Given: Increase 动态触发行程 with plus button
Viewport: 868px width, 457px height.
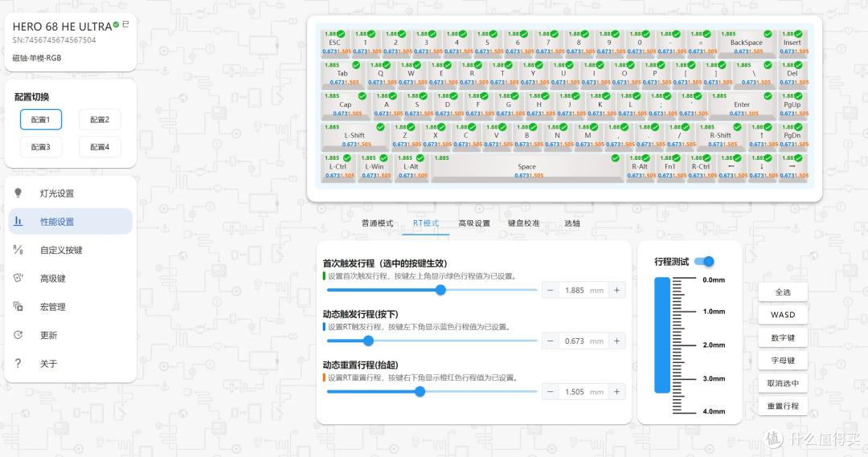Looking at the screenshot, I should point(616,341).
